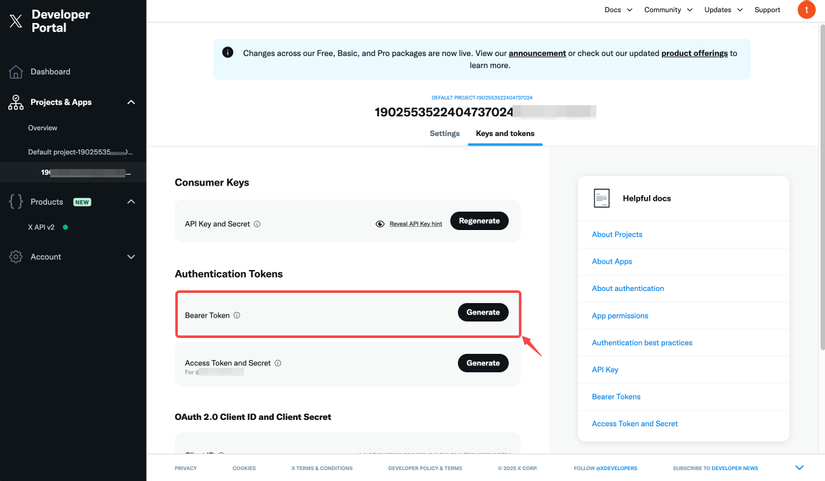Regenerate the API Key and Secret

click(479, 221)
